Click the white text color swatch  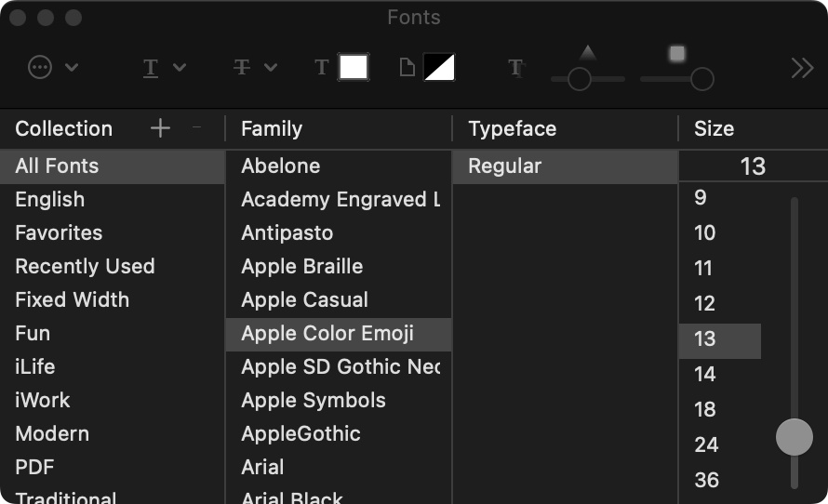[354, 67]
